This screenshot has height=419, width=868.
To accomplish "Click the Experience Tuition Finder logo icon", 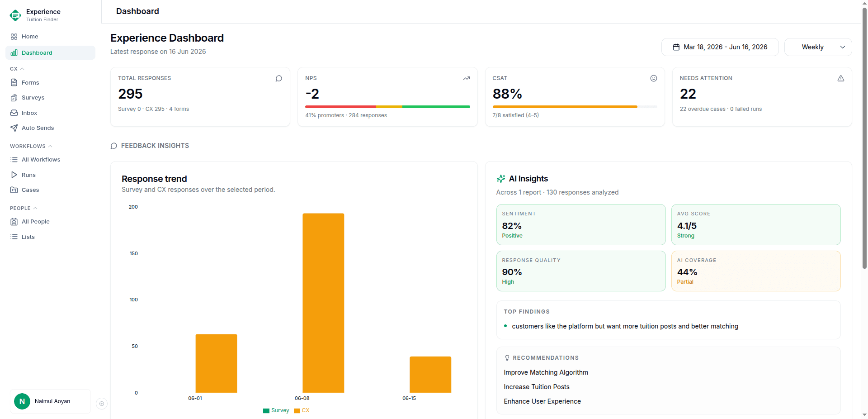I will pyautogui.click(x=15, y=15).
